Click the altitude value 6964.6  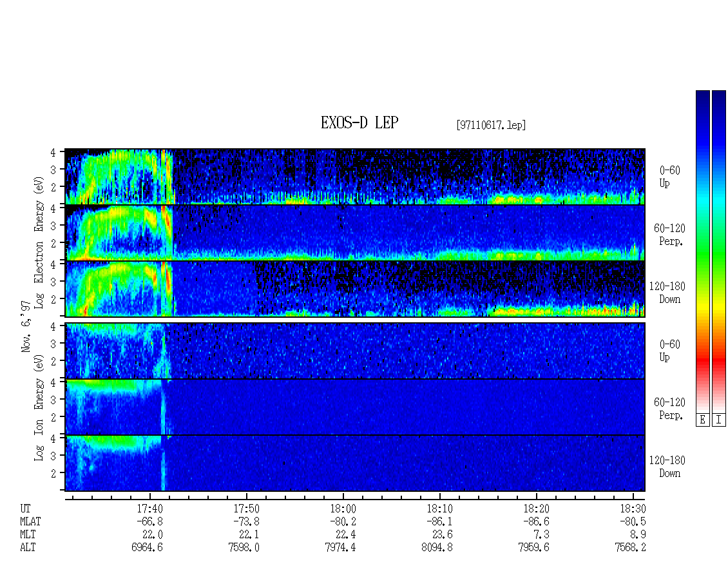[147, 548]
